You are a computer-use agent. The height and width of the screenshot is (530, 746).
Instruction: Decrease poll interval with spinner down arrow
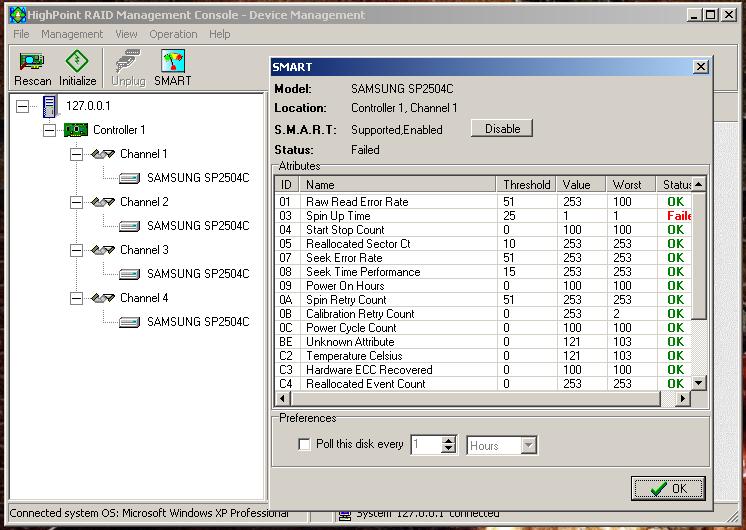click(x=448, y=449)
